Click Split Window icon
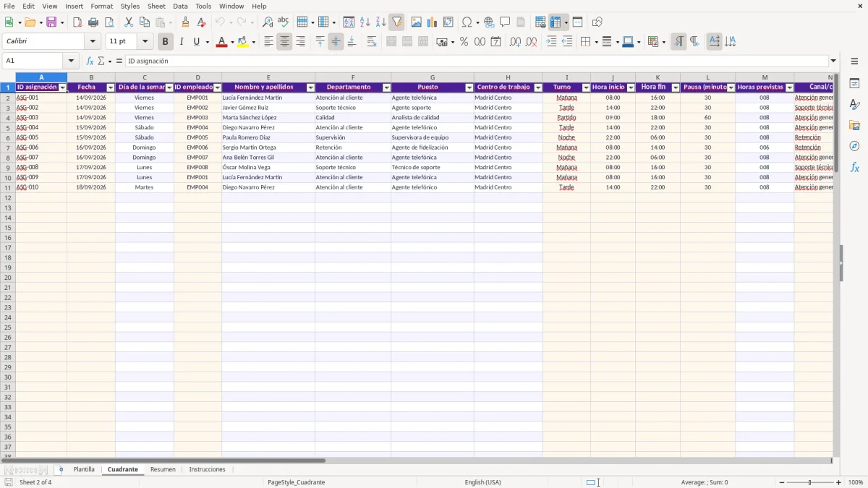This screenshot has height=488, width=868. 578,22
